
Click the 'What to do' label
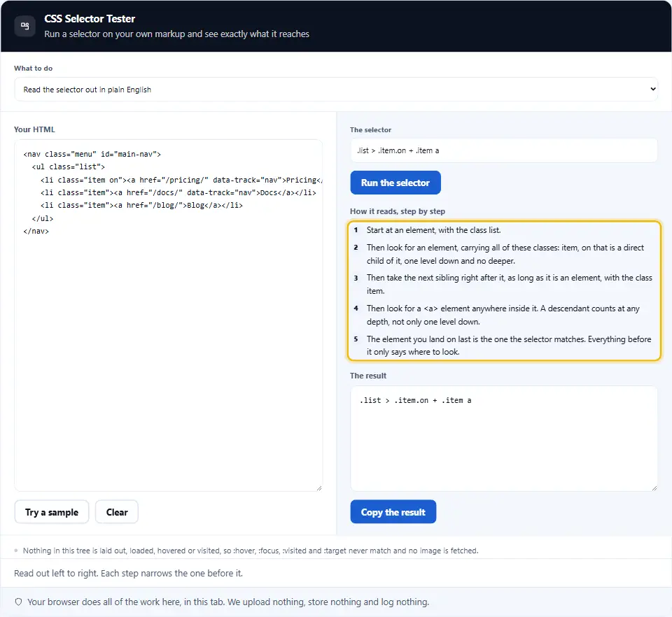(x=33, y=68)
